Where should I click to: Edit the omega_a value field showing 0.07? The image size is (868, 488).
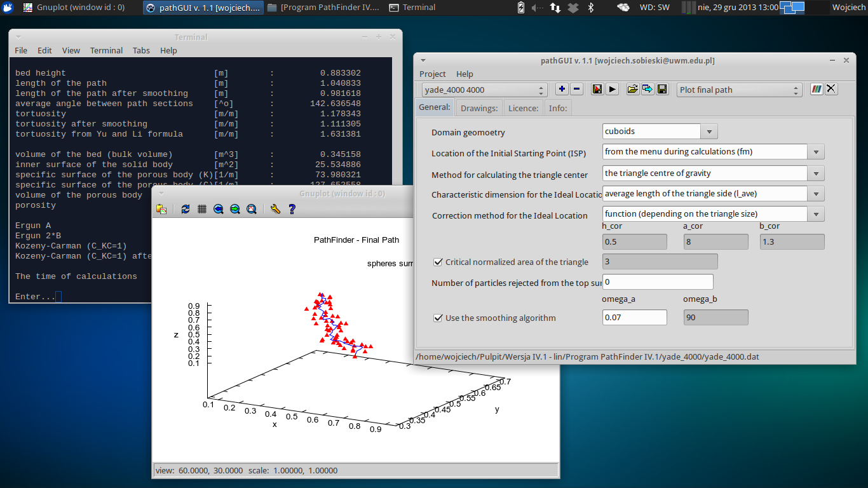click(x=634, y=317)
